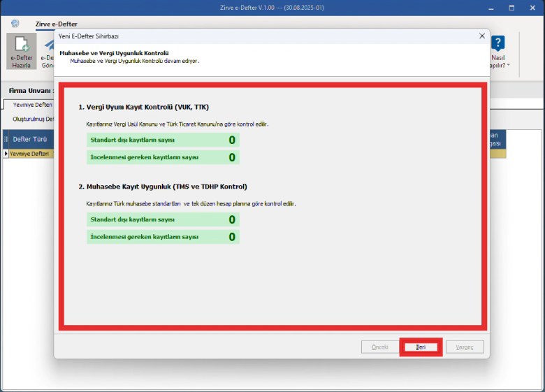Image resolution: width=545 pixels, height=392 pixels.
Task: Switch to the Oluşturulmuş Defter tab
Action: (x=34, y=119)
